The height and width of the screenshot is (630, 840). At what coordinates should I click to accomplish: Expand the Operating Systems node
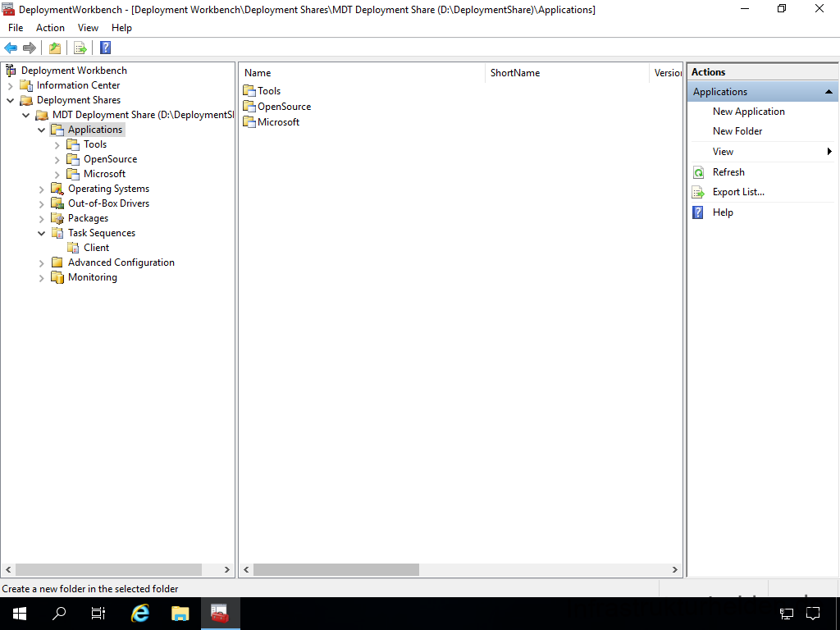tap(41, 189)
